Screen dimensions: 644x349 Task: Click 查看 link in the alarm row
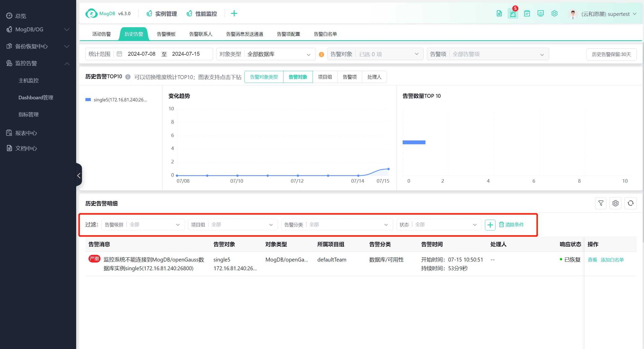592,260
